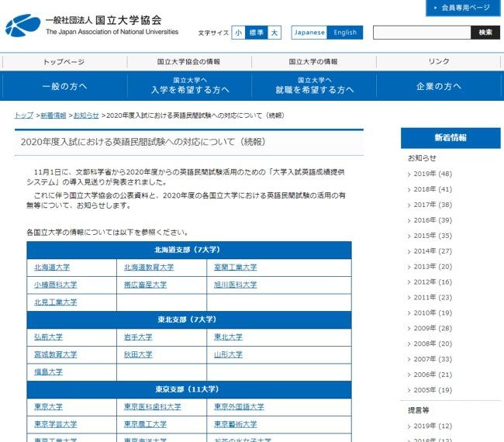This screenshot has width=504, height=442.
Task: Open 弘前大学 link
Action: pos(49,337)
